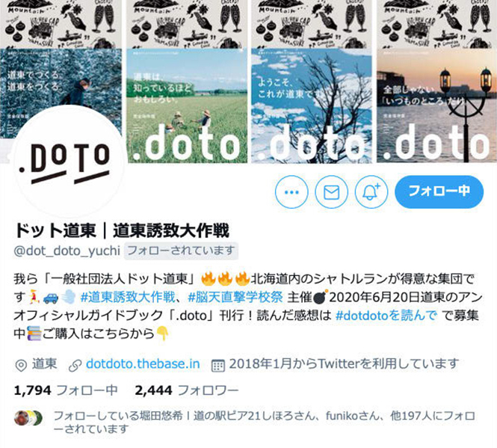Screen dimensions: 497x448
Task: Open the sunset lamp .doto banner image
Action: coord(436,105)
